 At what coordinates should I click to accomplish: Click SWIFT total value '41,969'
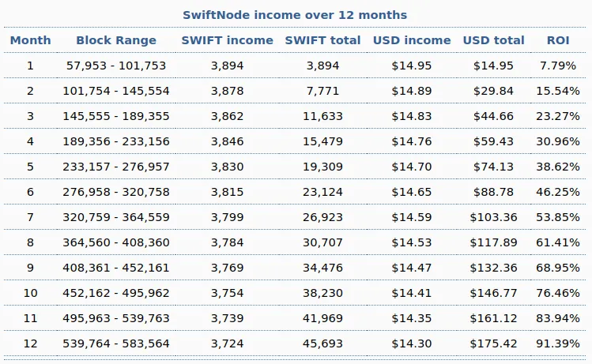pos(322,318)
